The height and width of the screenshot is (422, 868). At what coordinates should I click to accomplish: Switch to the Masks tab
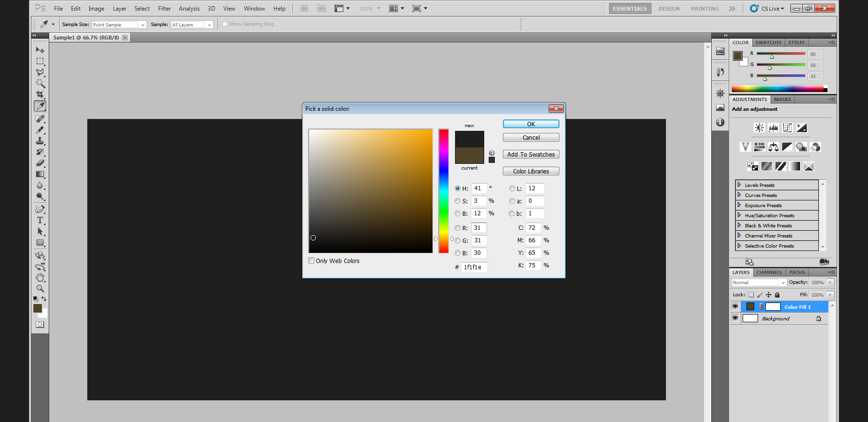point(782,99)
